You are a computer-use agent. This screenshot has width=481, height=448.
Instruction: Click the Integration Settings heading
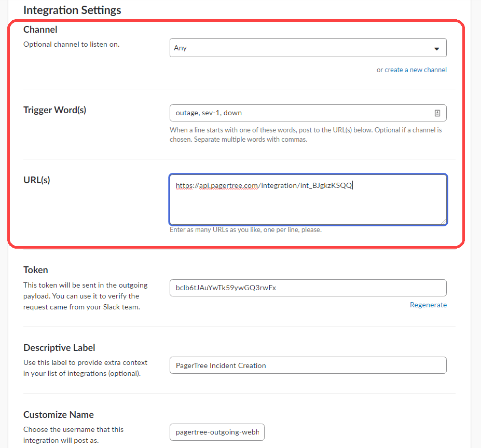[x=72, y=10]
